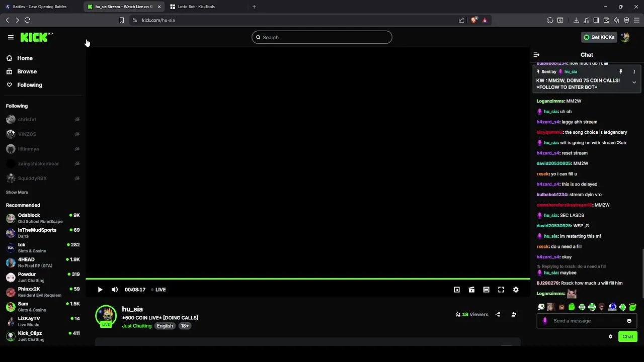Click the cat emote from Loganzimms message
644x362 pixels.
pos(572,293)
